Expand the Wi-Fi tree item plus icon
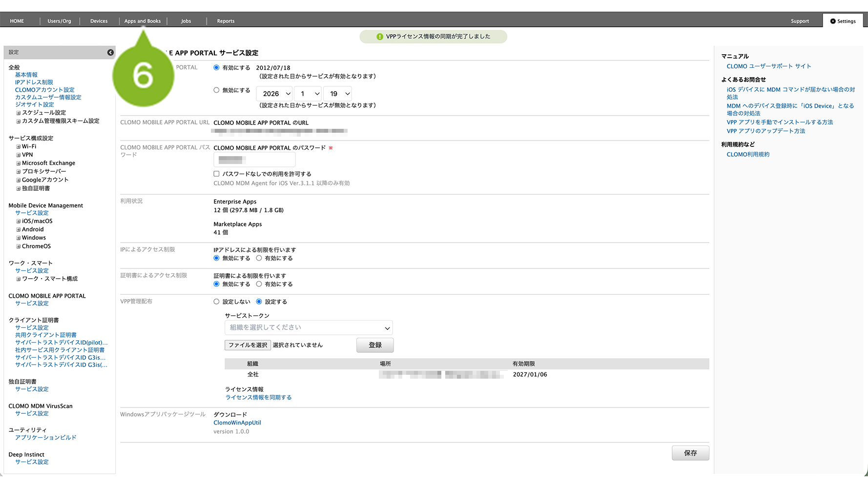The height and width of the screenshot is (488, 868). pos(19,147)
